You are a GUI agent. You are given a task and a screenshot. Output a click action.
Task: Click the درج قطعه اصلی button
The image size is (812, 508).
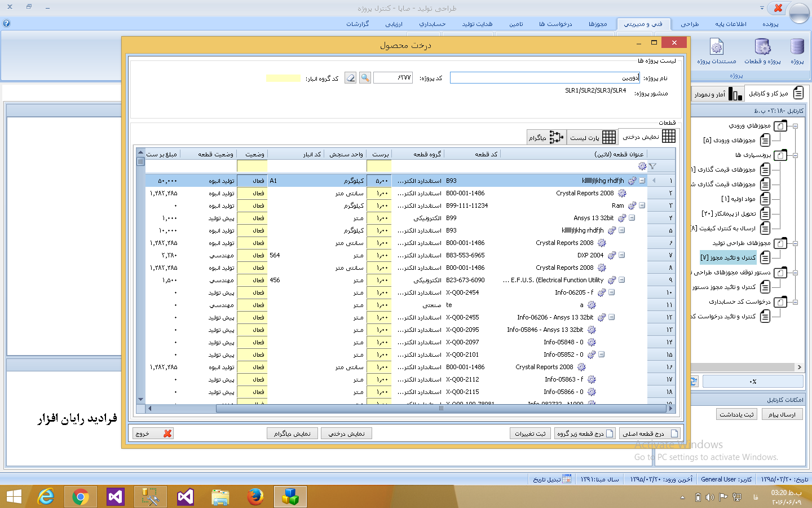[x=649, y=433]
